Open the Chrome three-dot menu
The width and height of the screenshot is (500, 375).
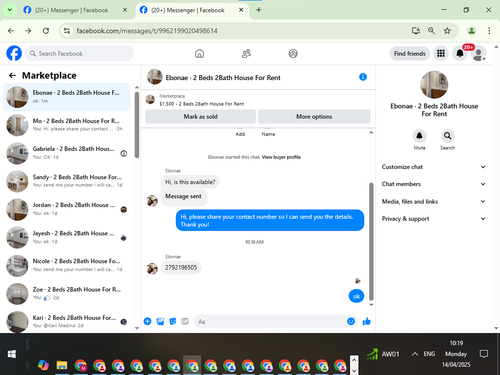tap(489, 31)
